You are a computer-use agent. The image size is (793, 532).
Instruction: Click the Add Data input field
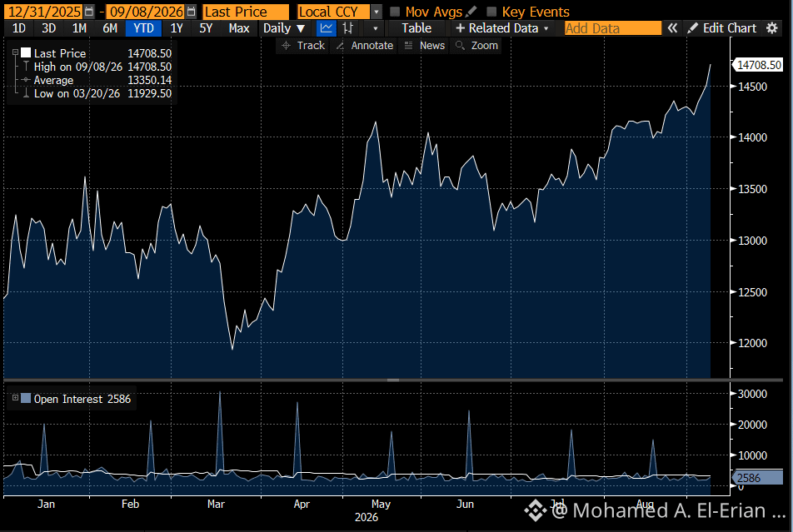613,28
